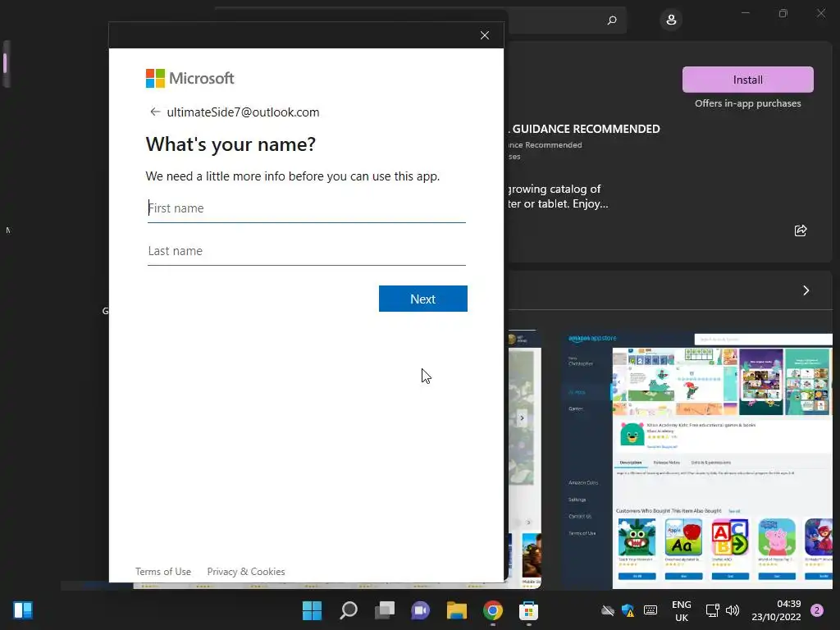Close the Microsoft sign-in dialog

[x=484, y=35]
